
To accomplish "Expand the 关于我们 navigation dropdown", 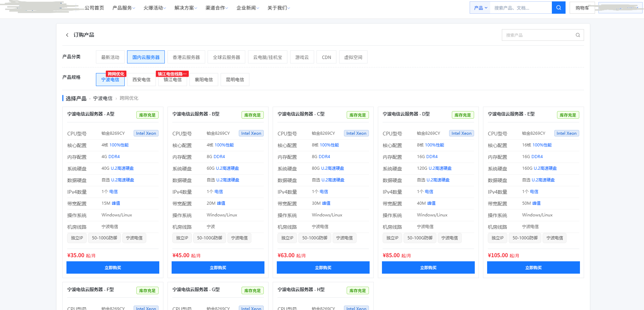I will pyautogui.click(x=278, y=8).
